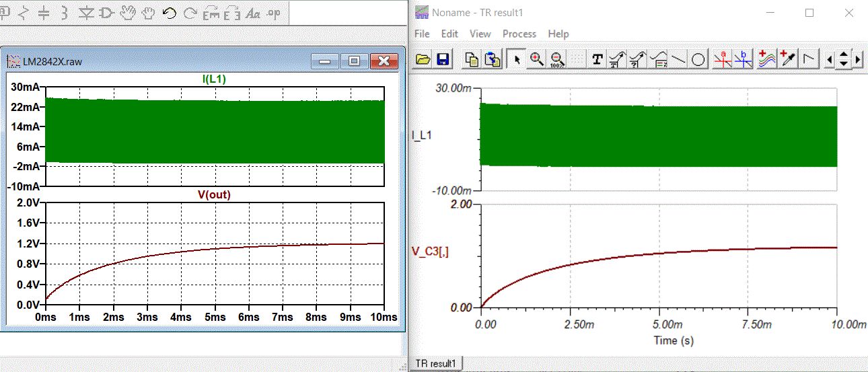Screen dimensions: 868x372
Task: Click the right arrow navigation button
Action: click(858, 59)
